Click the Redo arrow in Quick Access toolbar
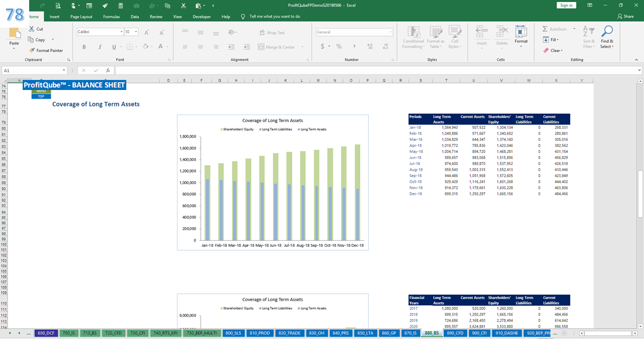 pyautogui.click(x=42, y=6)
